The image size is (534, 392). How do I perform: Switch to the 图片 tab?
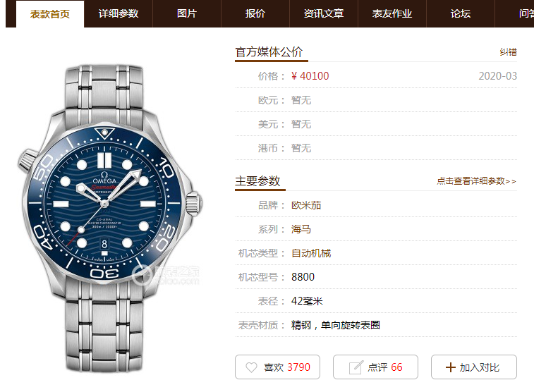187,13
